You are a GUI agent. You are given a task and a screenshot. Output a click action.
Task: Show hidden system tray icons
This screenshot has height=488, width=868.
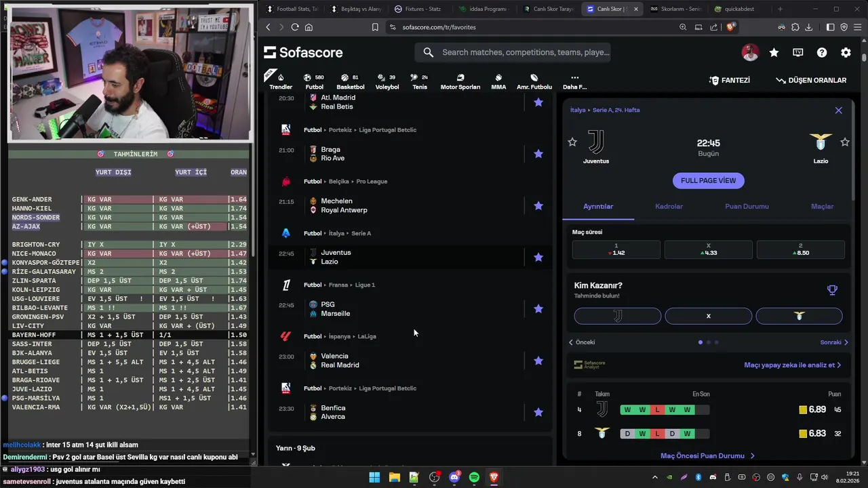click(x=654, y=477)
